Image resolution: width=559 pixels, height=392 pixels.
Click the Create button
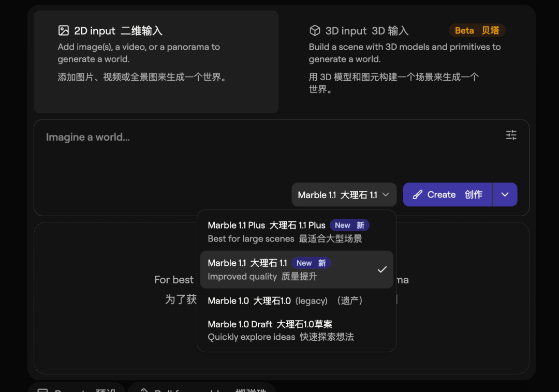click(448, 194)
